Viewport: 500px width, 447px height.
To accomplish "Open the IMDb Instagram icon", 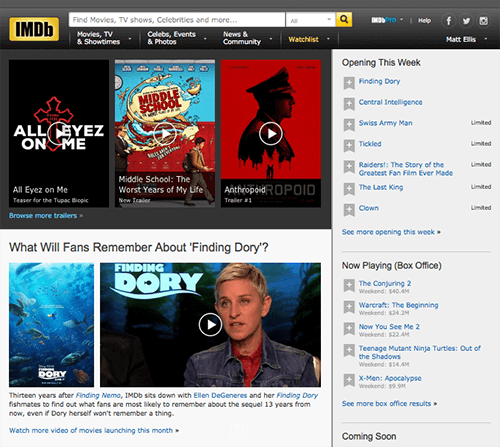I will [483, 21].
